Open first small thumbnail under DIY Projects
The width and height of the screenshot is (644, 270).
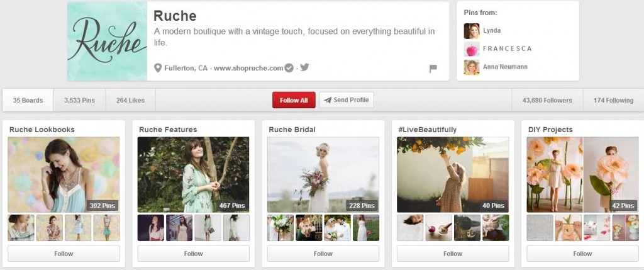[x=540, y=228]
